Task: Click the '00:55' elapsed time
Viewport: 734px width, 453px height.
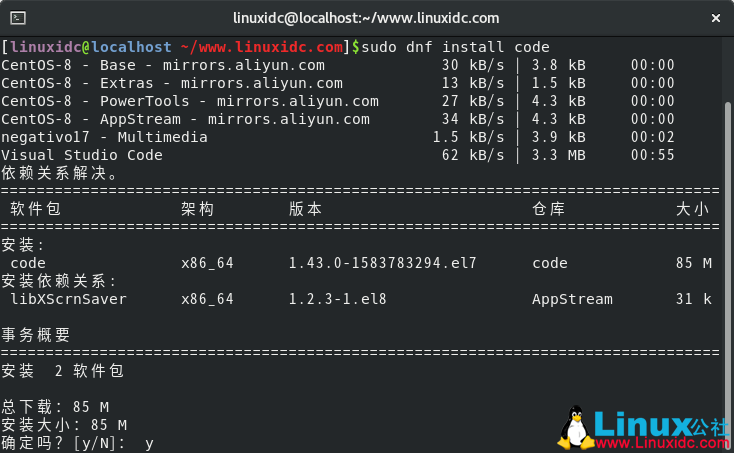Action: [x=653, y=155]
